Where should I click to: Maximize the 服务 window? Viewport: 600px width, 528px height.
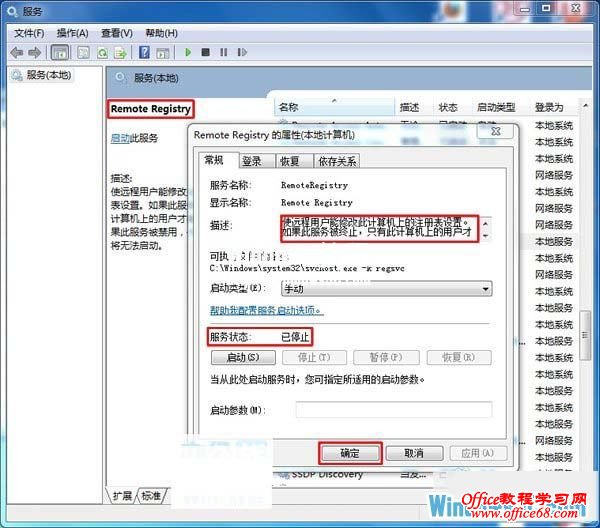546,8
